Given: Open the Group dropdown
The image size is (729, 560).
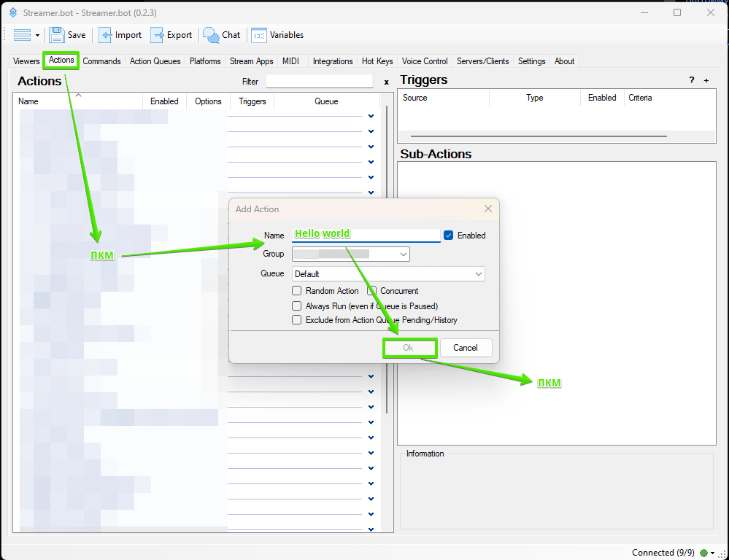Looking at the screenshot, I should (351, 254).
